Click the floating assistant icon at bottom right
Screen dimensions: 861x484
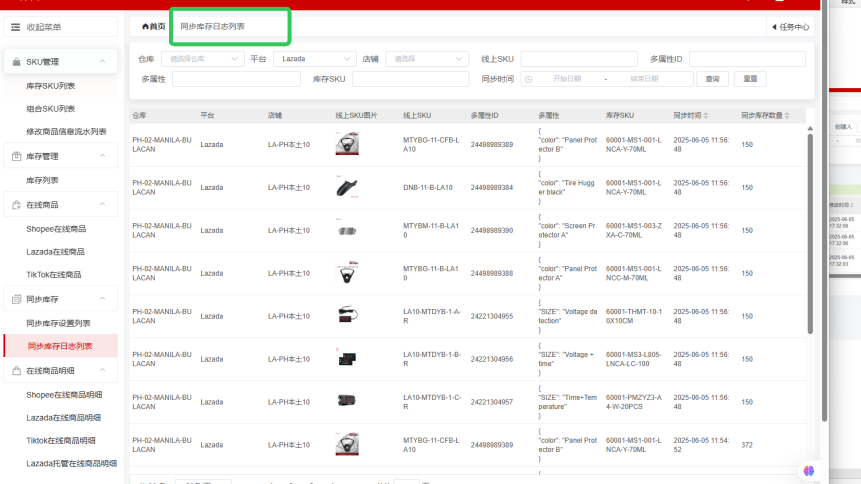808,470
